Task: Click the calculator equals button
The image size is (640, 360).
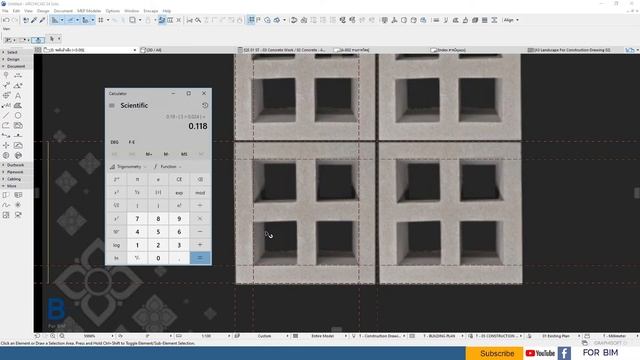Action: coord(200,258)
